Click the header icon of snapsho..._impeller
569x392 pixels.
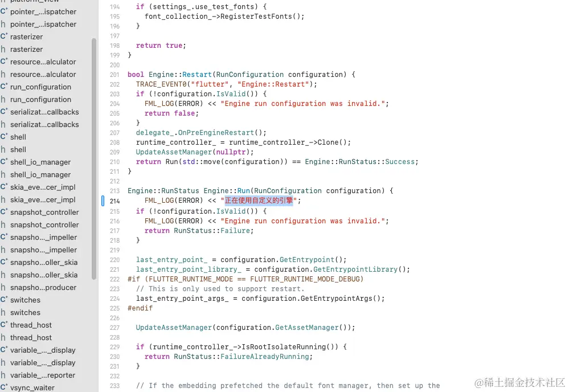coord(3,250)
